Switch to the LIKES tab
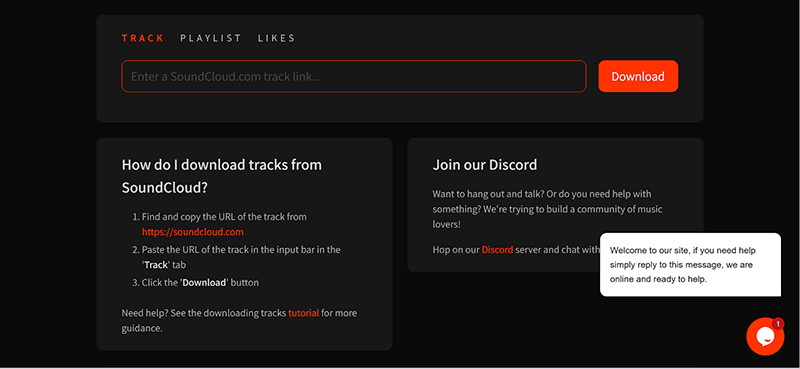 click(x=276, y=38)
